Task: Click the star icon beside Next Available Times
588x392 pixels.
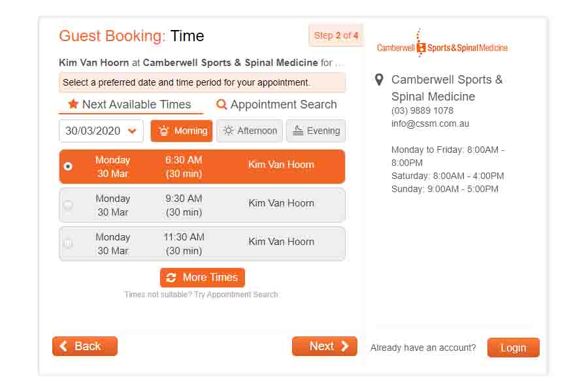Action: pos(73,104)
